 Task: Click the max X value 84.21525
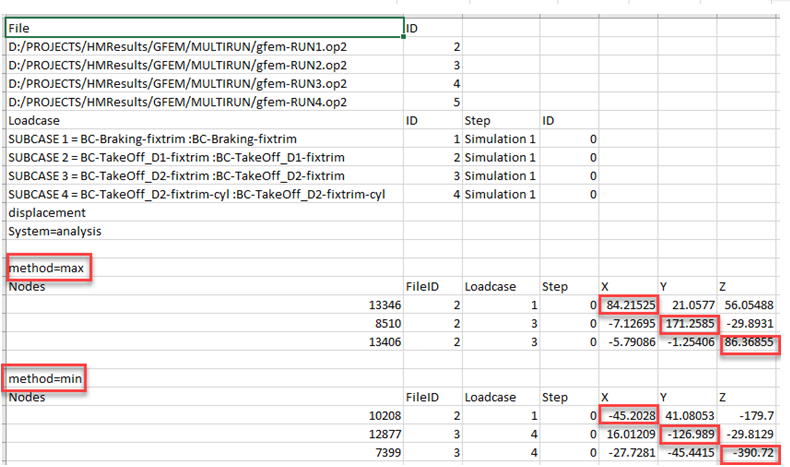click(x=628, y=305)
